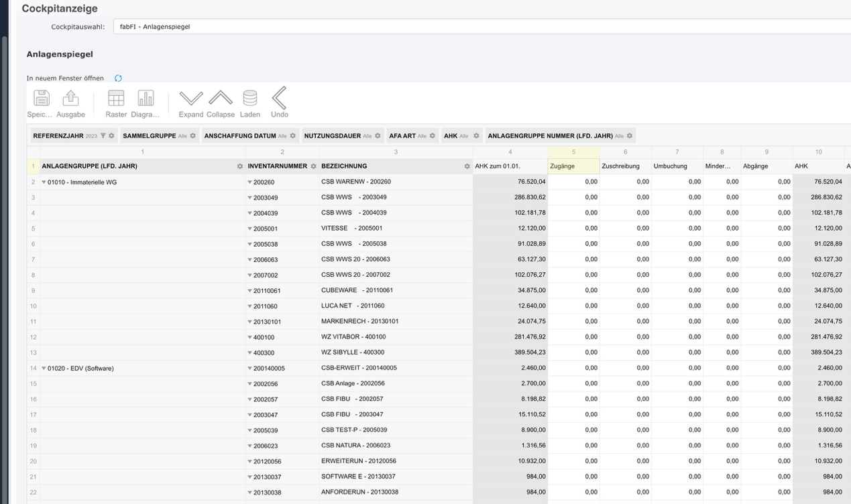
Task: Click 'In neuem Fenster öffnen' link
Action: 65,78
